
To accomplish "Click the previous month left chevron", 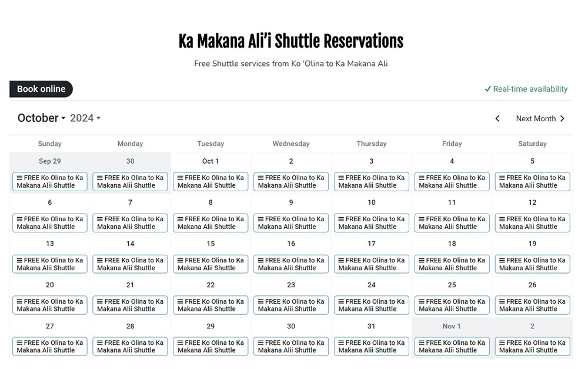I will [x=497, y=118].
